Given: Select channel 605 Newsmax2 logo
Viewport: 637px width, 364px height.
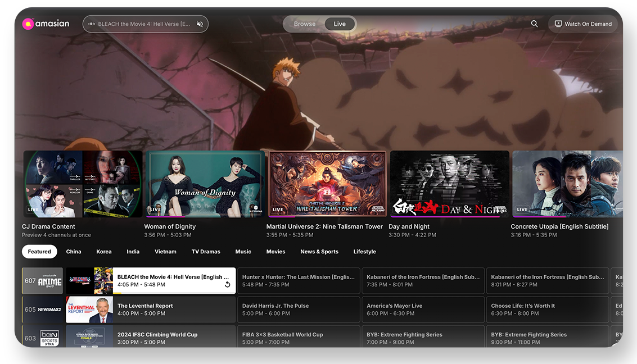Looking at the screenshot, I should [43, 310].
